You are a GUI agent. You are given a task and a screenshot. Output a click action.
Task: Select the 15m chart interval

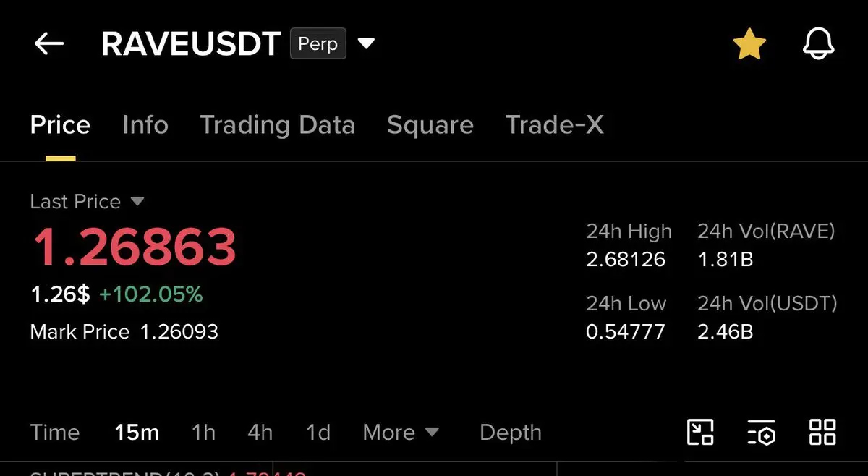pyautogui.click(x=137, y=433)
